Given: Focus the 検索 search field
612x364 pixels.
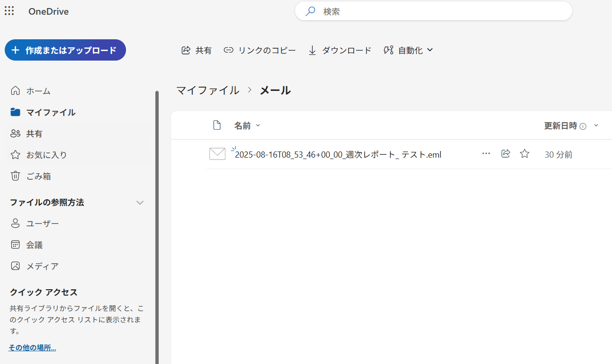Looking at the screenshot, I should 433,11.
